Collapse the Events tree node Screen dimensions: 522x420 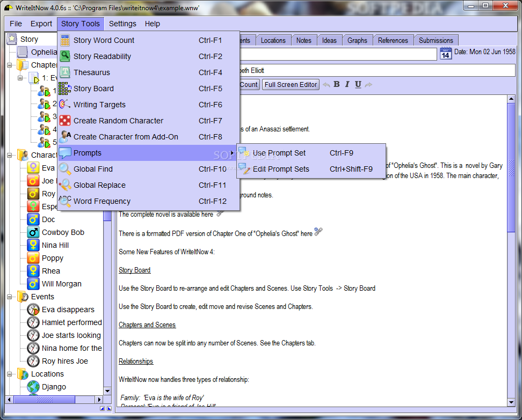click(x=9, y=297)
